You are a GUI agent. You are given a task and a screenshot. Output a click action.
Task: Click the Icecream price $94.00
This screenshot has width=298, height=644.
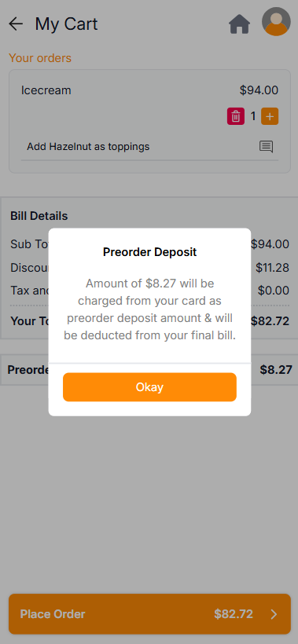[259, 90]
